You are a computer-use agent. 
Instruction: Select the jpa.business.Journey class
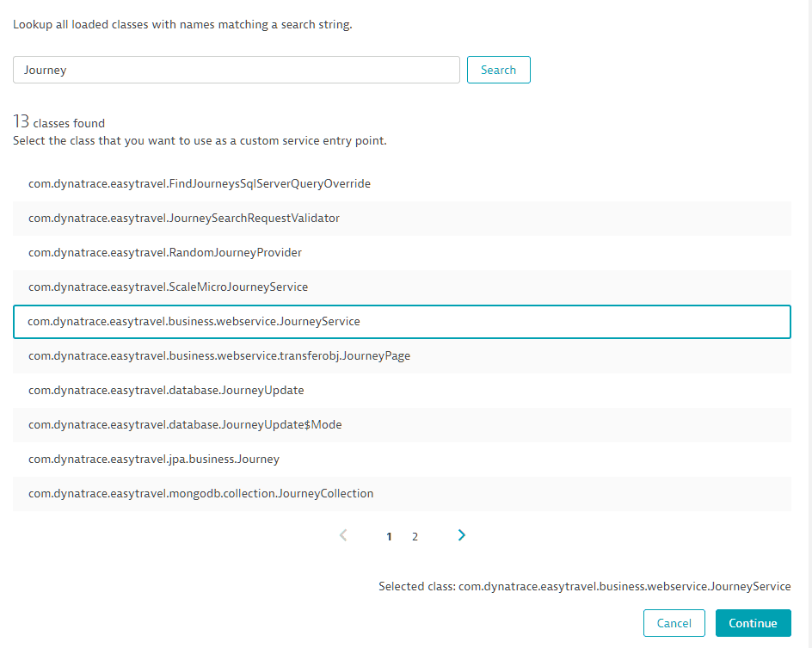click(154, 459)
